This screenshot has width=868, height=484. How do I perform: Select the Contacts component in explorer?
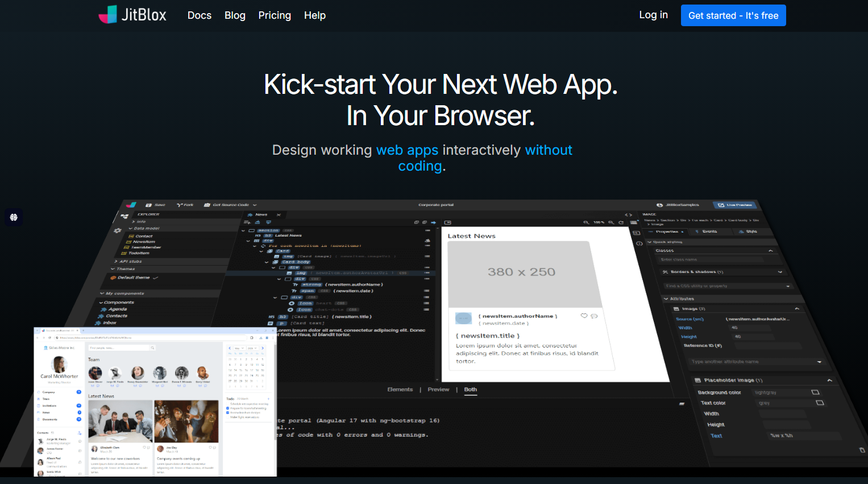coord(113,316)
